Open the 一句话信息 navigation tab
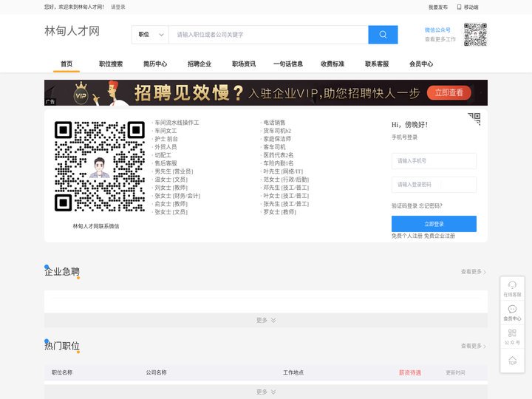Viewport: 532px width, 399px height. (x=288, y=64)
